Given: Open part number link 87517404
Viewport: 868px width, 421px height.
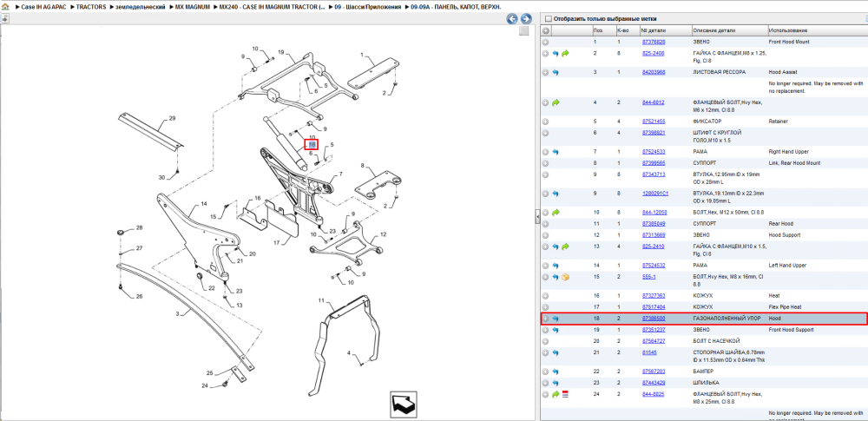Looking at the screenshot, I should point(654,307).
